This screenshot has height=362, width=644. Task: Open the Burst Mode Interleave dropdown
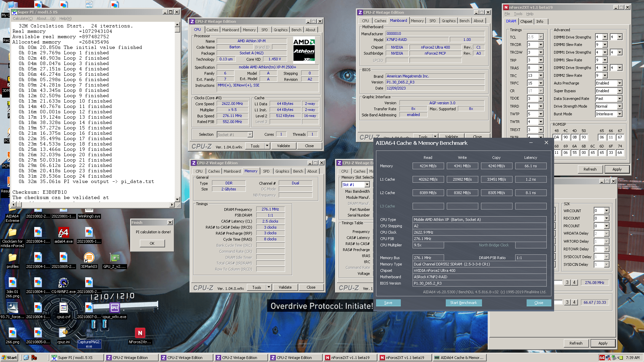[620, 114]
